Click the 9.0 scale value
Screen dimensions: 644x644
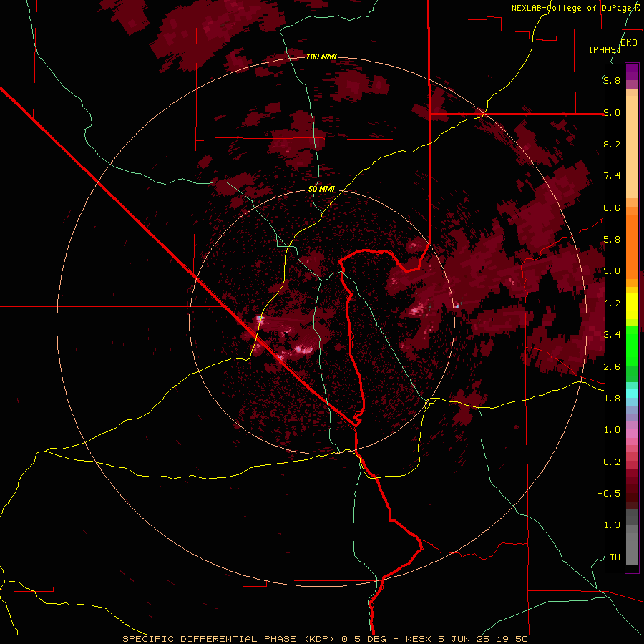(x=612, y=112)
